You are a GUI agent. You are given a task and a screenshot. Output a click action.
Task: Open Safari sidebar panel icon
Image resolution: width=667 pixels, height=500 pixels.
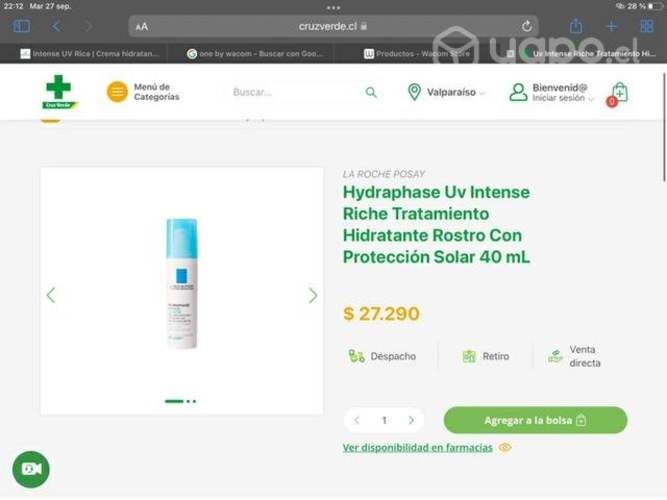(21, 26)
